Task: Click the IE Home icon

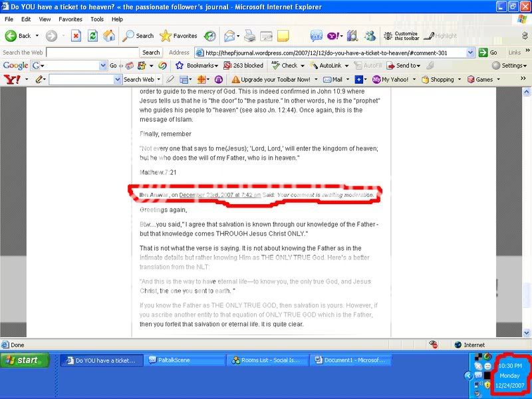Action: [x=109, y=36]
